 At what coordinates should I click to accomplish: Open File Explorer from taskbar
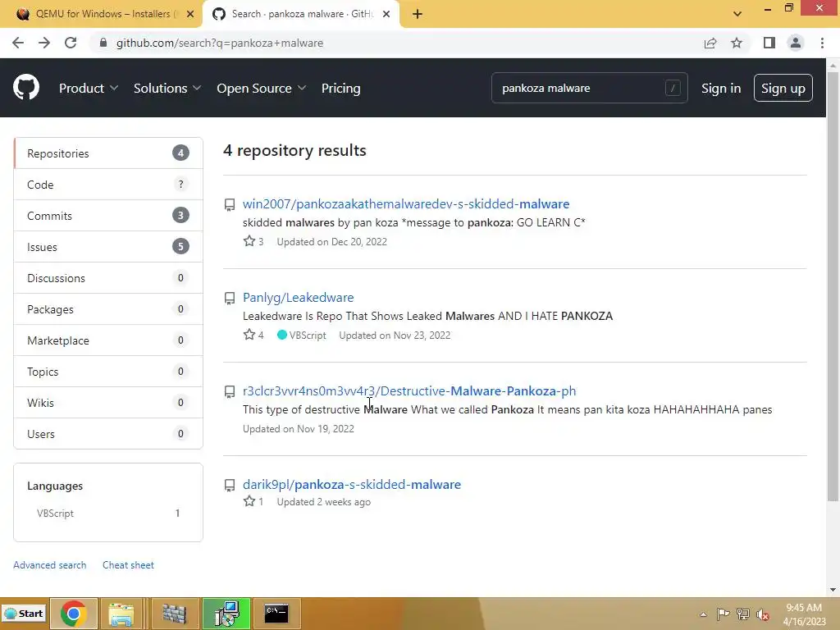(x=121, y=614)
